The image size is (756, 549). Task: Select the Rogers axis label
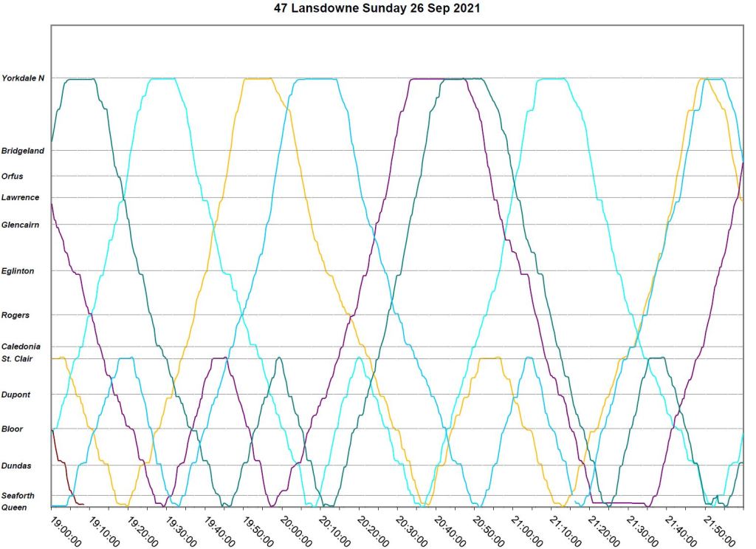pos(16,316)
